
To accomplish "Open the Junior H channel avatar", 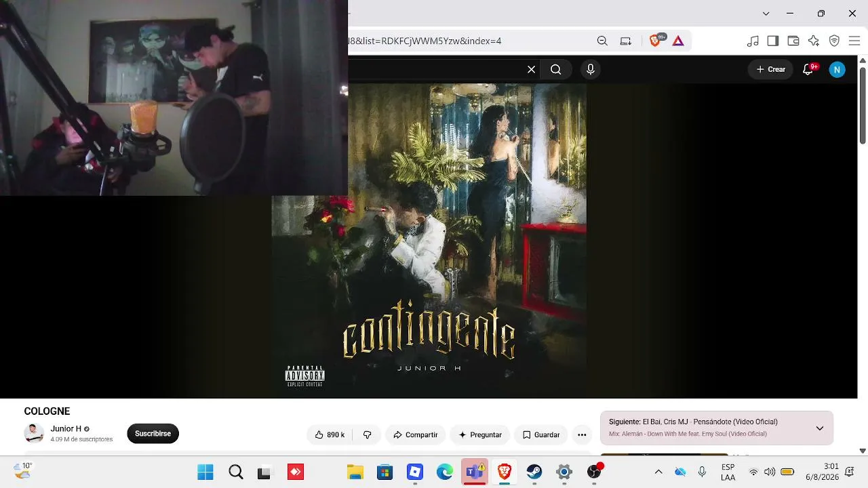I will pos(34,434).
